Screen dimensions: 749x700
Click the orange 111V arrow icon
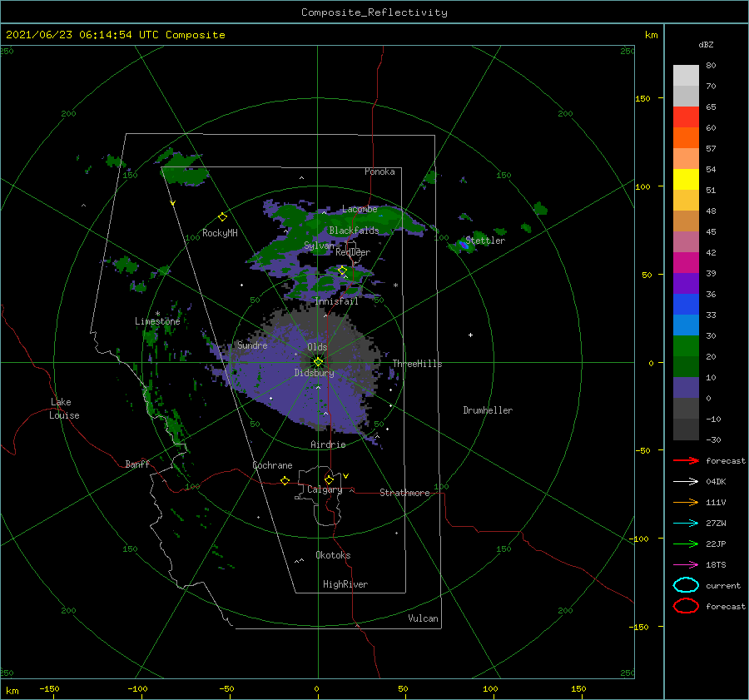click(686, 502)
